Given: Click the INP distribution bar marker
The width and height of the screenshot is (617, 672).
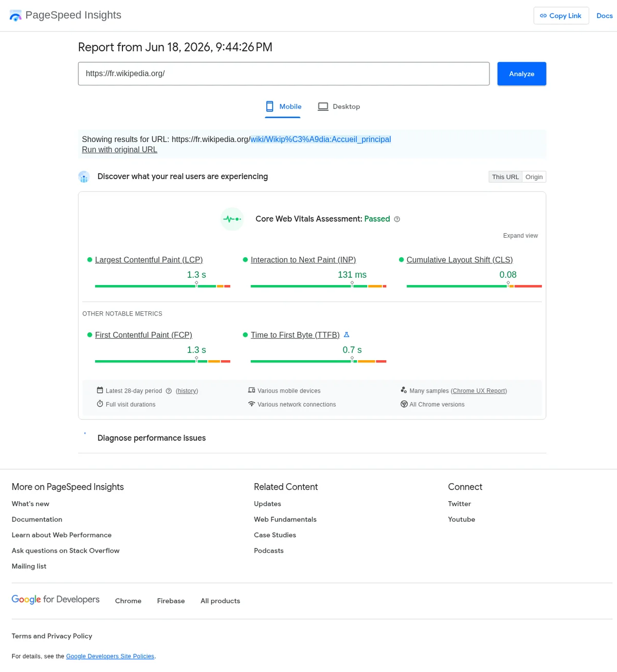Looking at the screenshot, I should click(x=352, y=284).
